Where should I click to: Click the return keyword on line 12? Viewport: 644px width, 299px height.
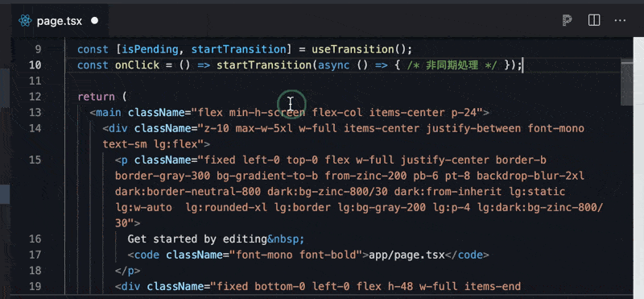pyautogui.click(x=96, y=97)
